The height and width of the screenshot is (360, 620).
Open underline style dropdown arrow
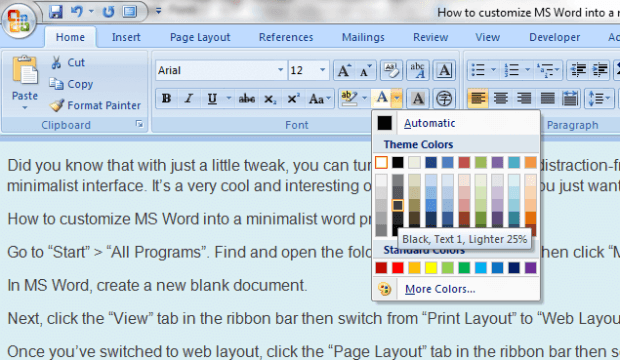click(x=228, y=98)
